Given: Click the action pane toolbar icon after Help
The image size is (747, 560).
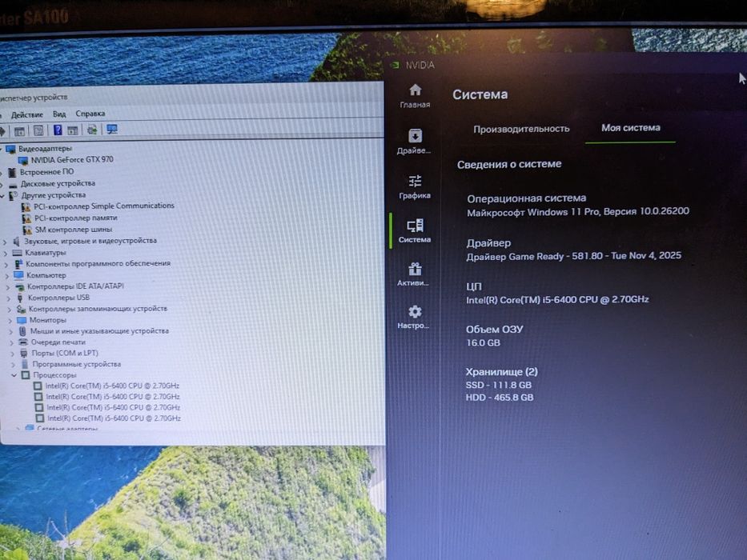Looking at the screenshot, I should [x=72, y=130].
